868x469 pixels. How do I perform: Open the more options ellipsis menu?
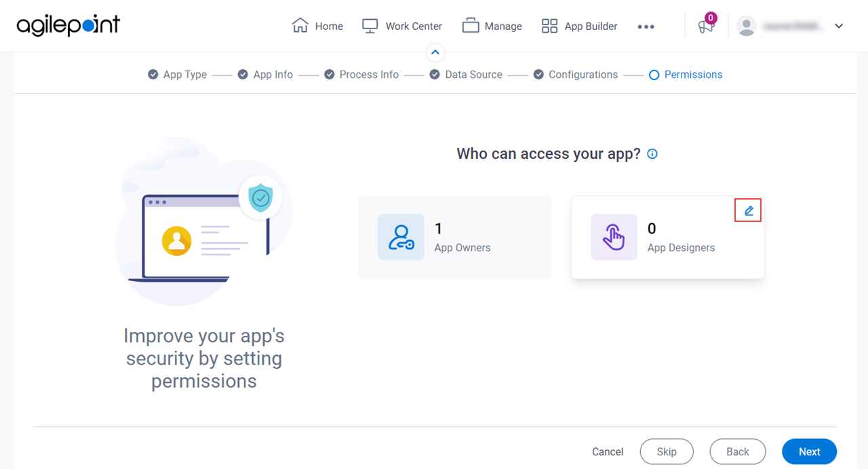(646, 26)
